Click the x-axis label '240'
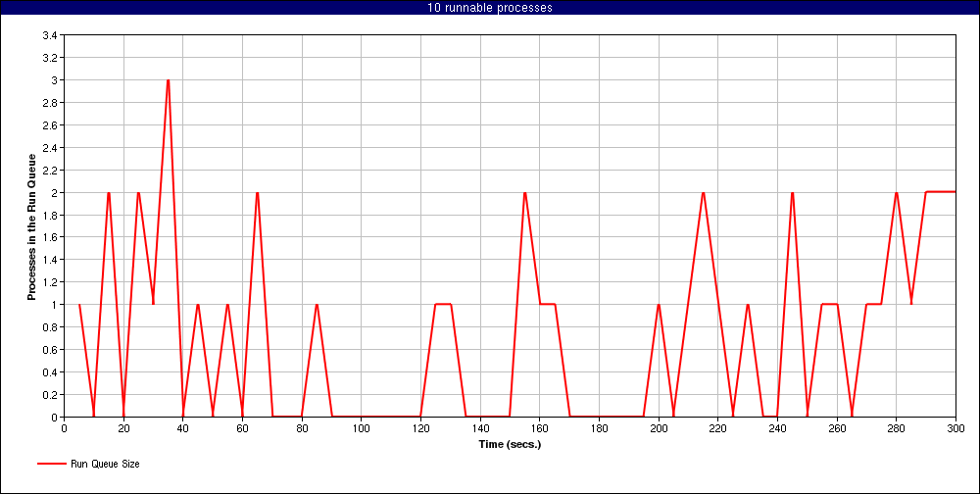980x494 pixels. (x=777, y=427)
